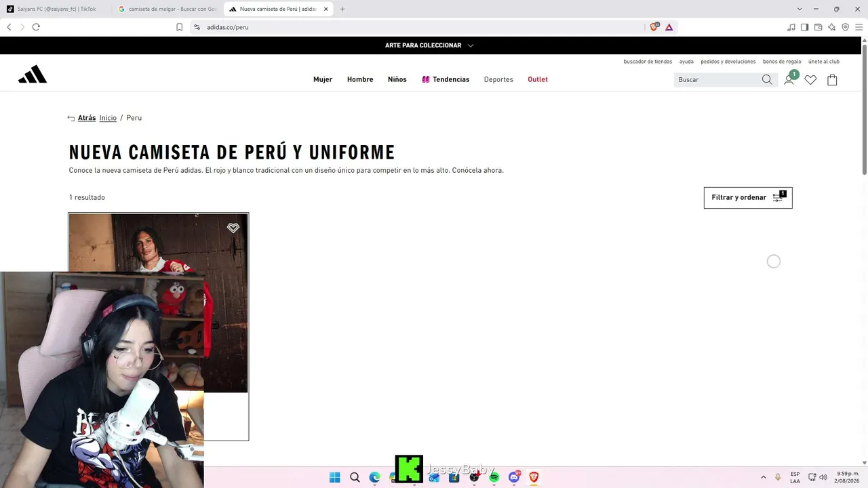Open a new browser tab
This screenshot has width=868, height=488.
342,9
